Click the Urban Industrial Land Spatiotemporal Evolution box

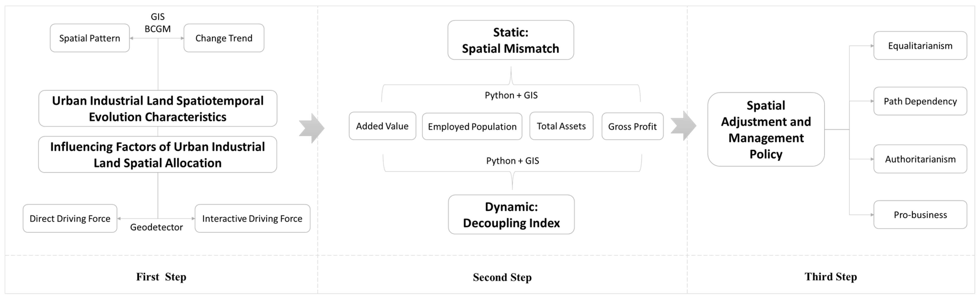coord(157,108)
